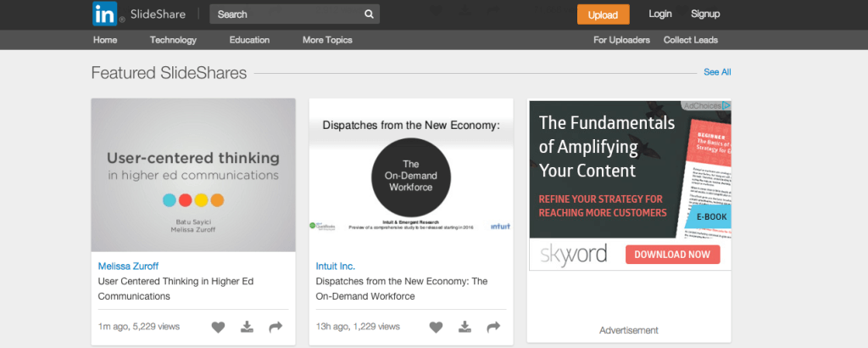Screen dimensions: 868x348
Task: Click the AdChoices icon on advertisement
Action: click(726, 105)
